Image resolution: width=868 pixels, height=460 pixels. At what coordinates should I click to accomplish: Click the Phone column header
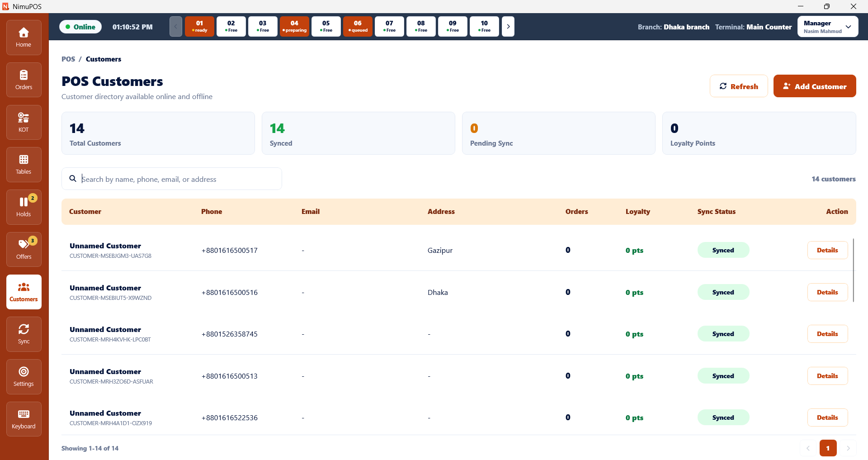212,211
